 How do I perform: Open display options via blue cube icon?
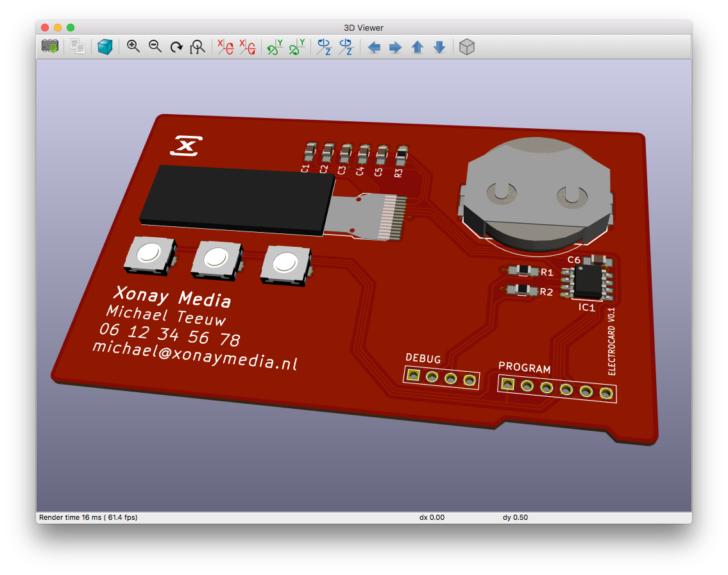point(105,47)
